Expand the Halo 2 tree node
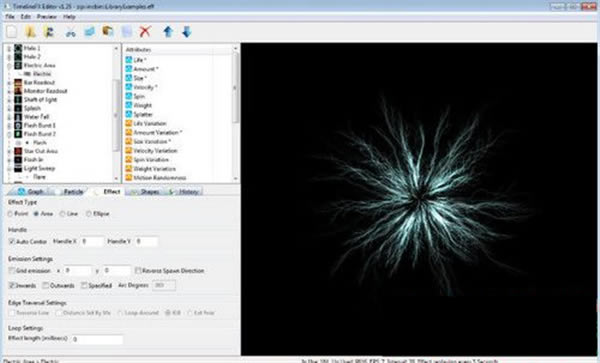600x363 pixels. click(9, 57)
